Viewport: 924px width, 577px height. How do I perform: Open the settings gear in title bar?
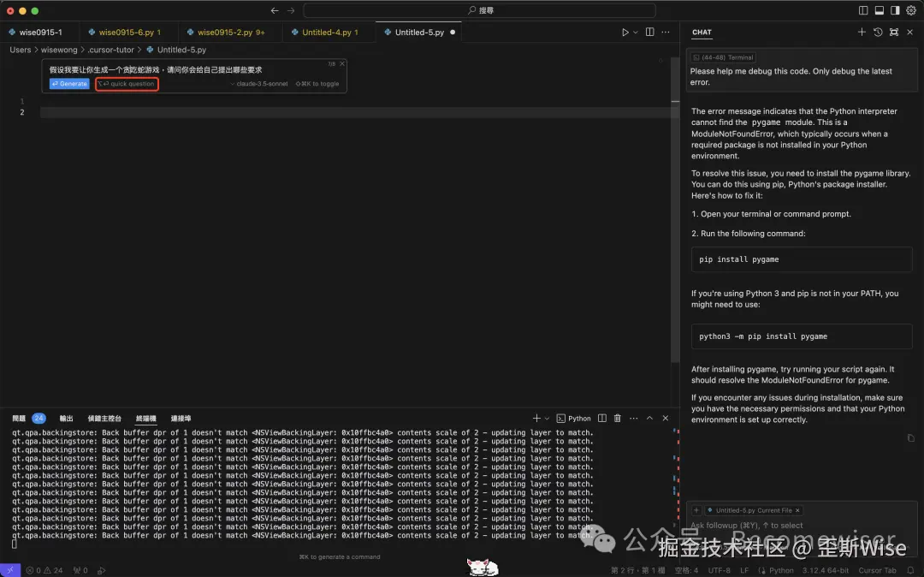pos(911,10)
